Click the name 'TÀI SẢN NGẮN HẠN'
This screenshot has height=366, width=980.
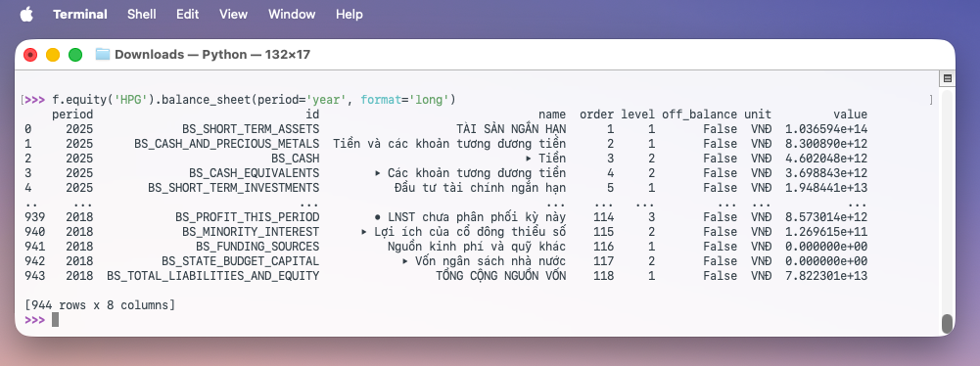(511, 129)
